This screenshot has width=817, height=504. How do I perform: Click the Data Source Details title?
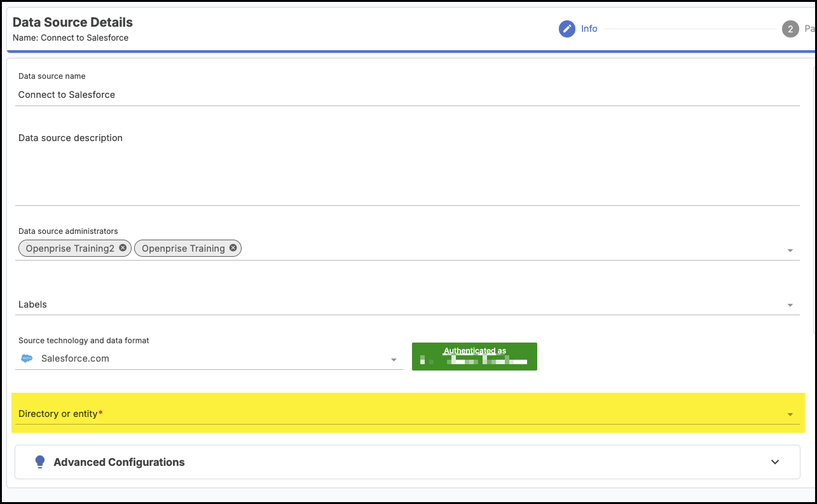(72, 22)
